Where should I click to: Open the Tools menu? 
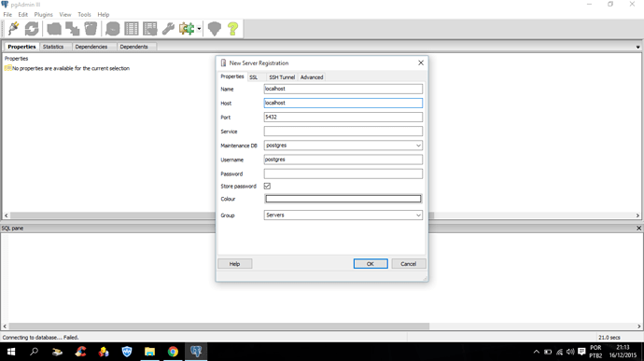pos(84,14)
